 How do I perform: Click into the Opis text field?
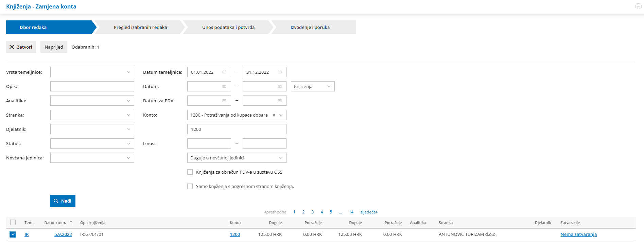click(x=92, y=86)
